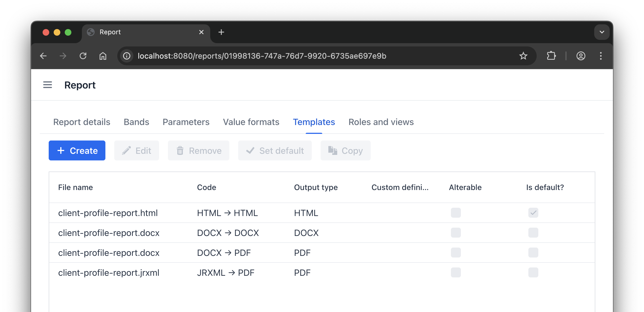Click the Remove trash icon
This screenshot has width=644, height=312.
tap(180, 150)
